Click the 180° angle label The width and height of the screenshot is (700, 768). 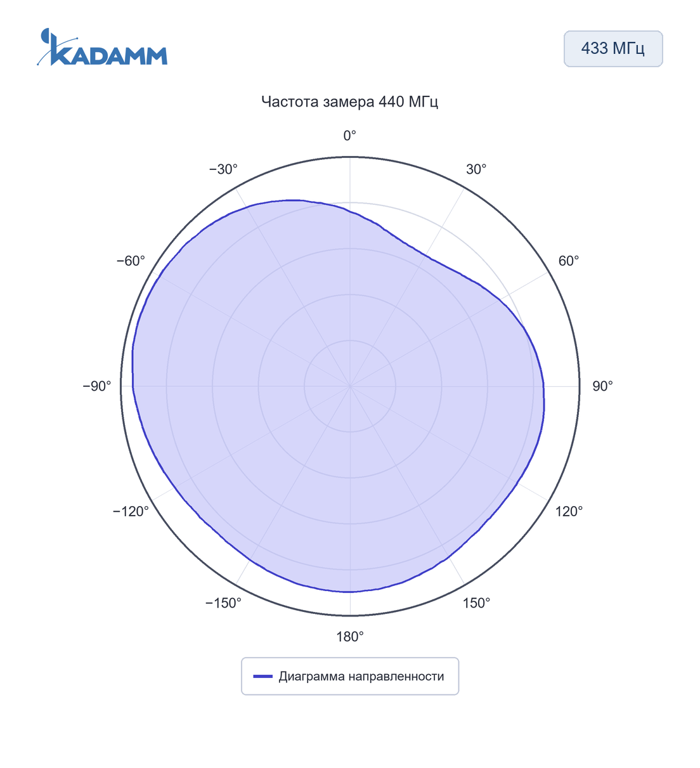[350, 637]
